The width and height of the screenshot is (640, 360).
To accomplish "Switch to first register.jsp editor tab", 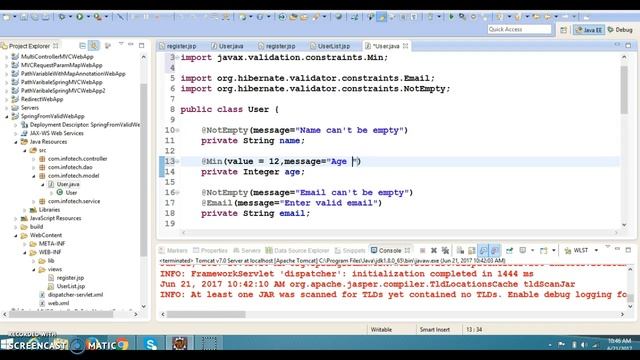I will tap(178, 46).
